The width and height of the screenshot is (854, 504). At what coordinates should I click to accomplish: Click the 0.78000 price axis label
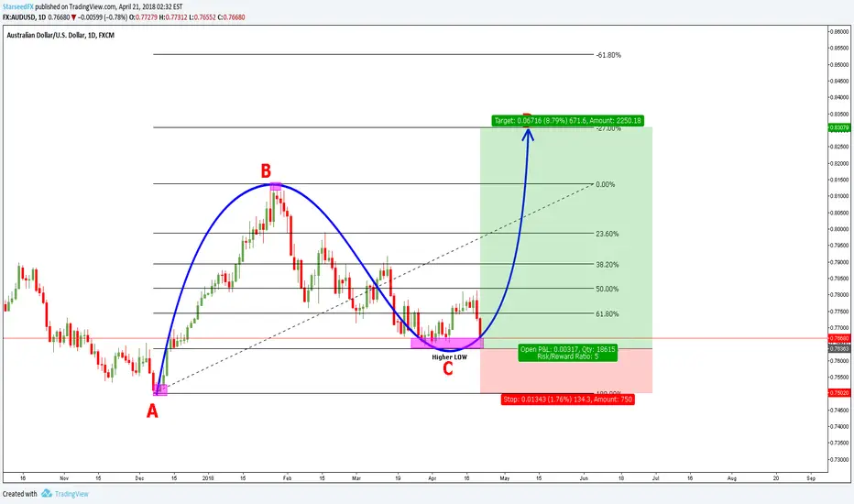point(838,295)
